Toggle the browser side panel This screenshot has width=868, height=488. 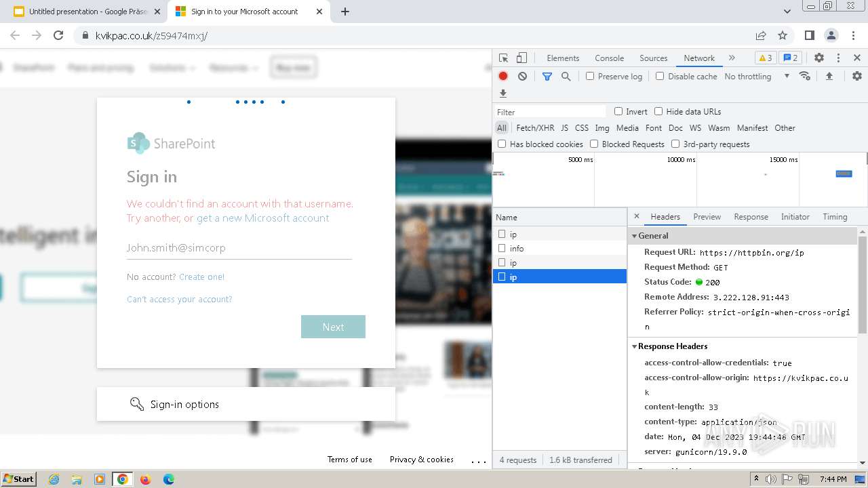(x=810, y=35)
